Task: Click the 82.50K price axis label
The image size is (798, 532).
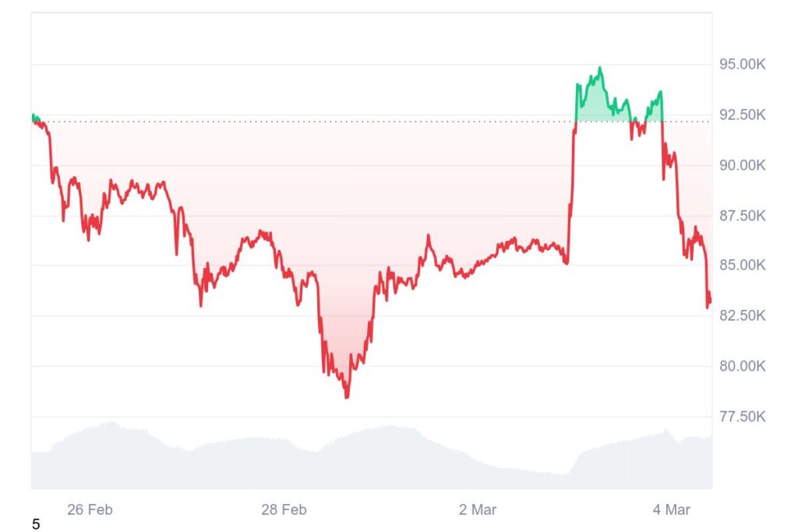Action: [743, 316]
